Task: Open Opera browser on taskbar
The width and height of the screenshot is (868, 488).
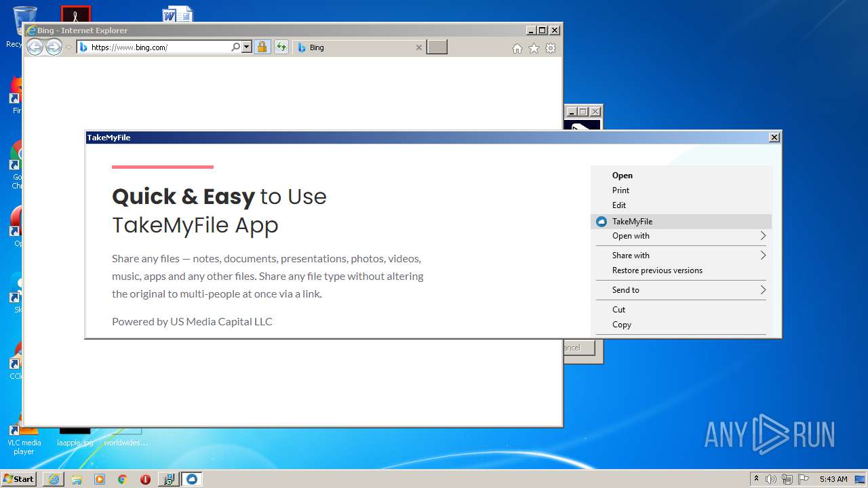Action: pyautogui.click(x=145, y=479)
